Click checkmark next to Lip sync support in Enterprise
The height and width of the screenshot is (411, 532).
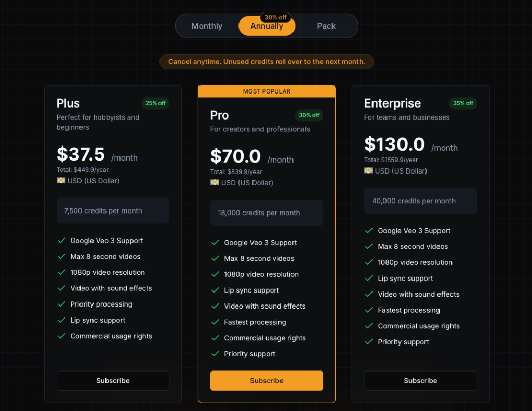tap(369, 279)
